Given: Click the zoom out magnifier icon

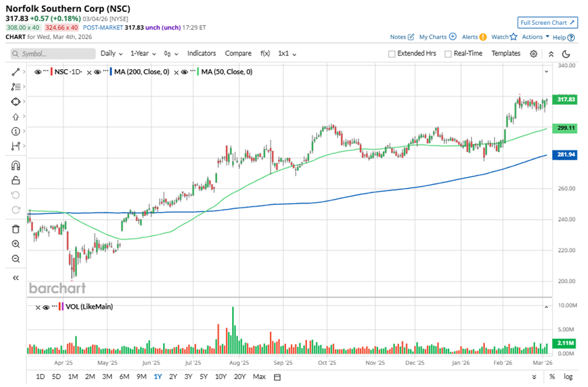Looking at the screenshot, I should (x=16, y=258).
